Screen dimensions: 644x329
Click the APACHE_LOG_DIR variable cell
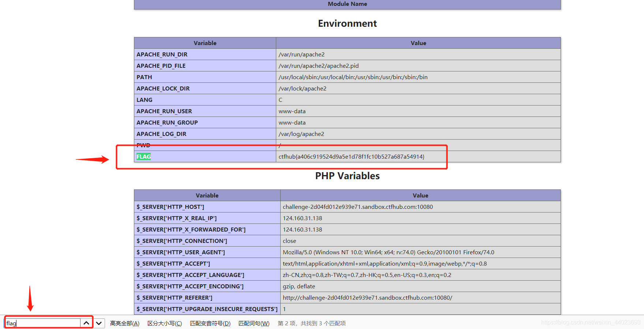[205, 134]
